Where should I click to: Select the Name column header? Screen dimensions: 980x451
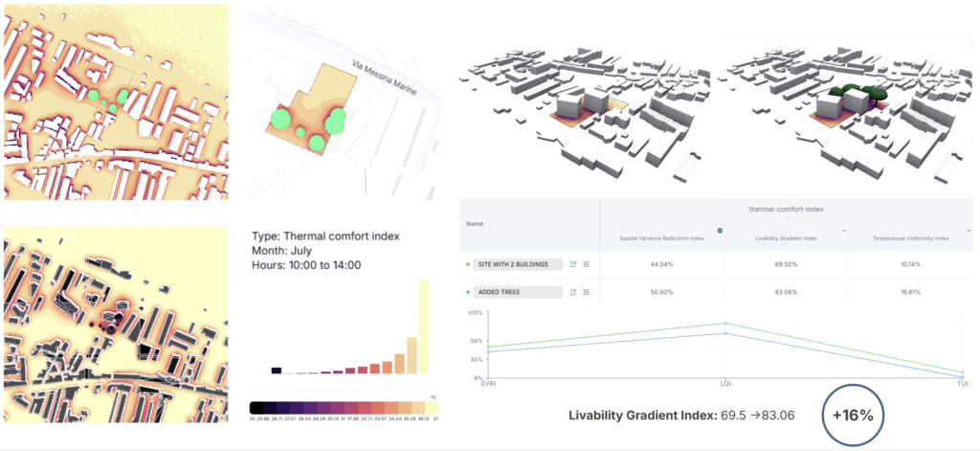475,225
